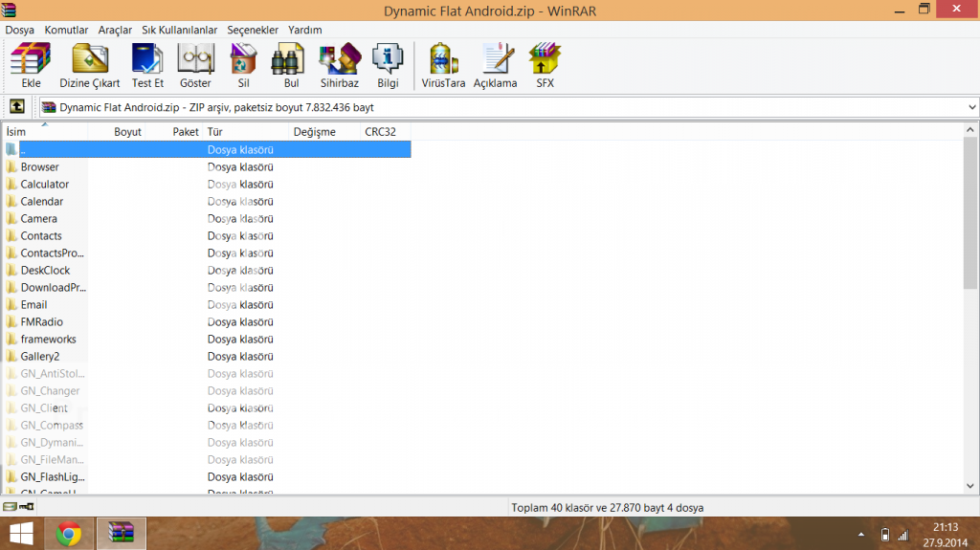The image size is (980, 550).
Task: Run Test Et archive test
Action: pos(147,65)
